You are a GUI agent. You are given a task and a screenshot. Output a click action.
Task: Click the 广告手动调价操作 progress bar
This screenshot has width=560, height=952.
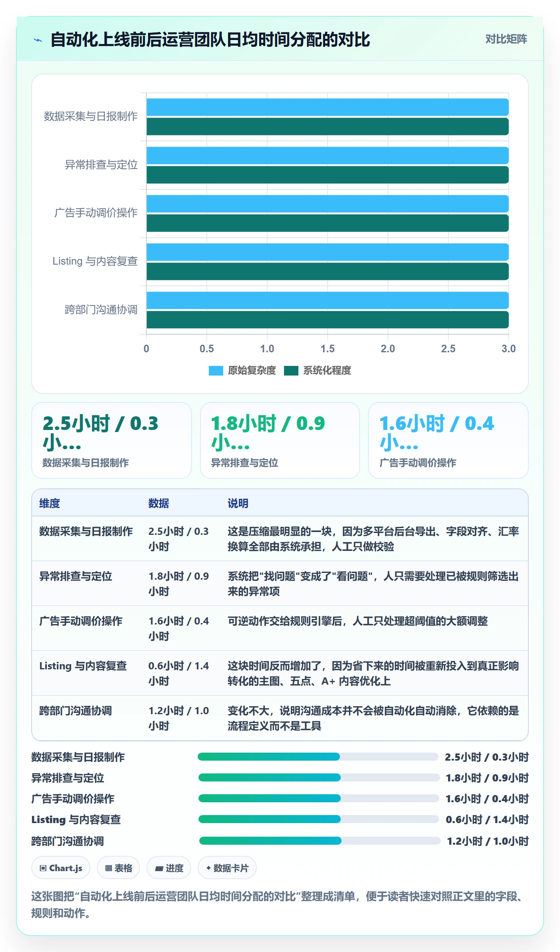(319, 798)
